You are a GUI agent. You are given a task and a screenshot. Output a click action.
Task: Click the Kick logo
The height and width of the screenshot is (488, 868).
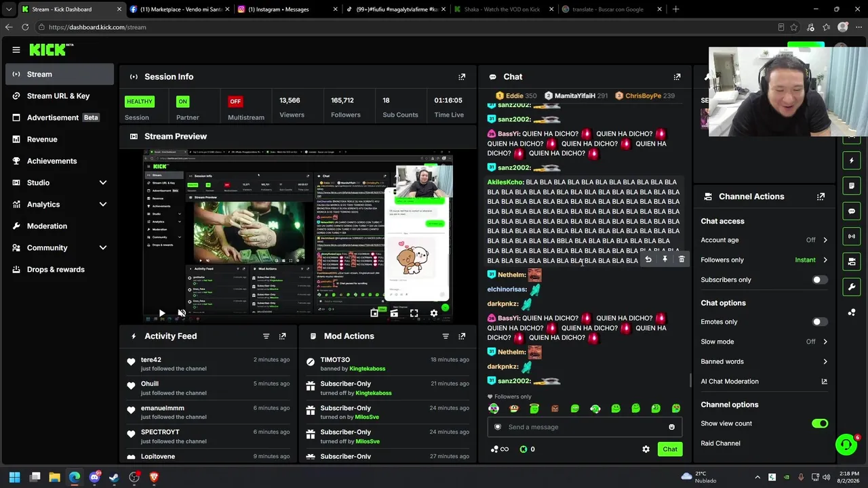pos(51,49)
